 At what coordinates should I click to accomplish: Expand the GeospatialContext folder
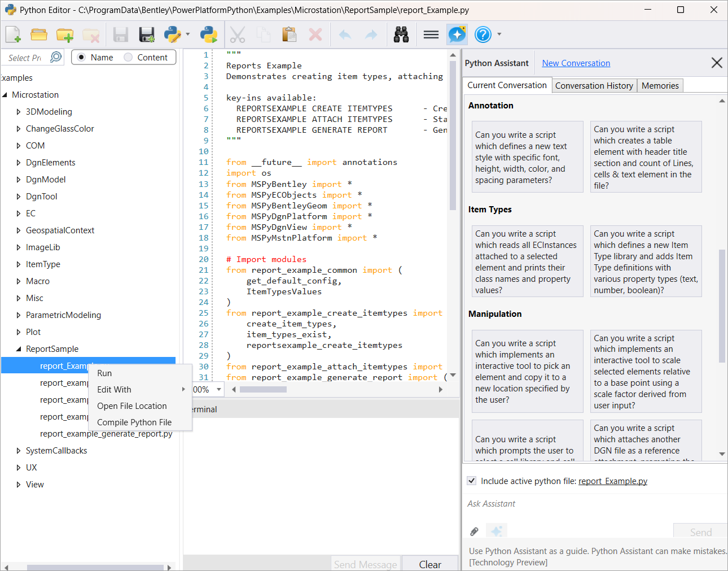pos(19,230)
